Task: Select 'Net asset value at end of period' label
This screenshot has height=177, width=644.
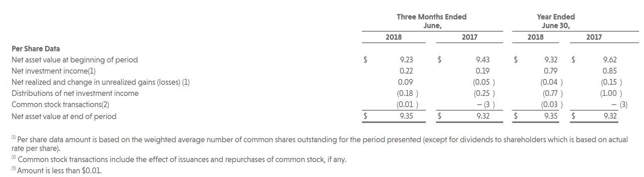Action: coord(64,116)
